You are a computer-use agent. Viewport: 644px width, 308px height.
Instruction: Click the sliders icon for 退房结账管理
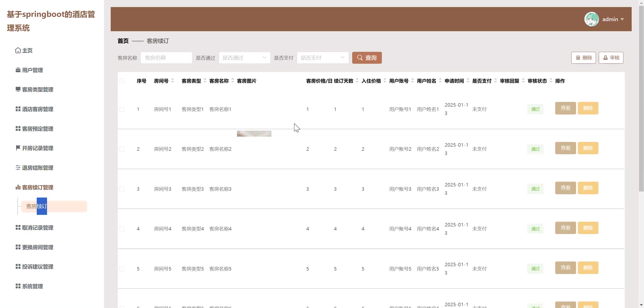click(18, 168)
